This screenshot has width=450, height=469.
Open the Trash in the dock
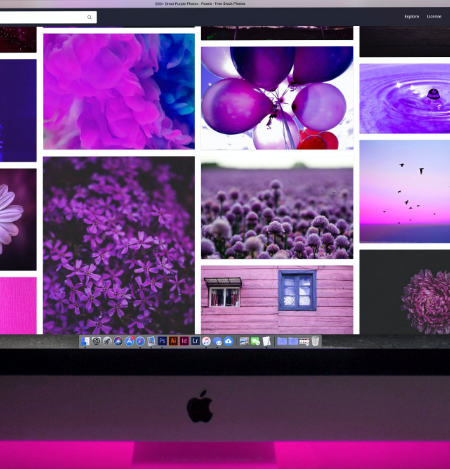point(315,341)
